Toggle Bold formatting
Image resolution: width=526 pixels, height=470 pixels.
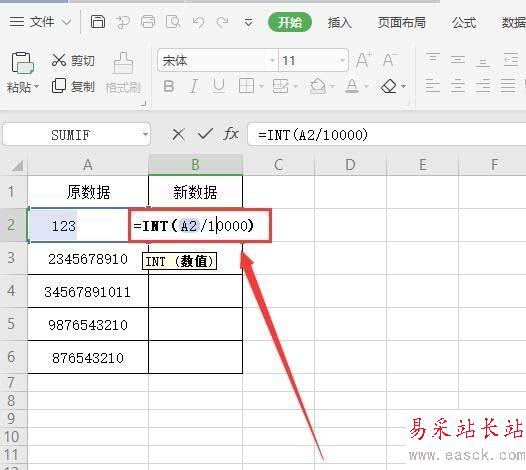pos(168,86)
